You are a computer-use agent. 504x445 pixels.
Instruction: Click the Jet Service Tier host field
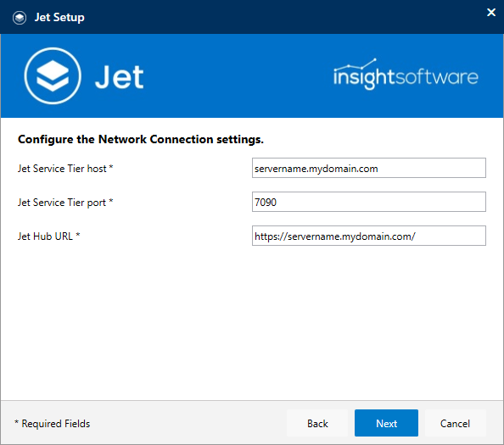[369, 168]
